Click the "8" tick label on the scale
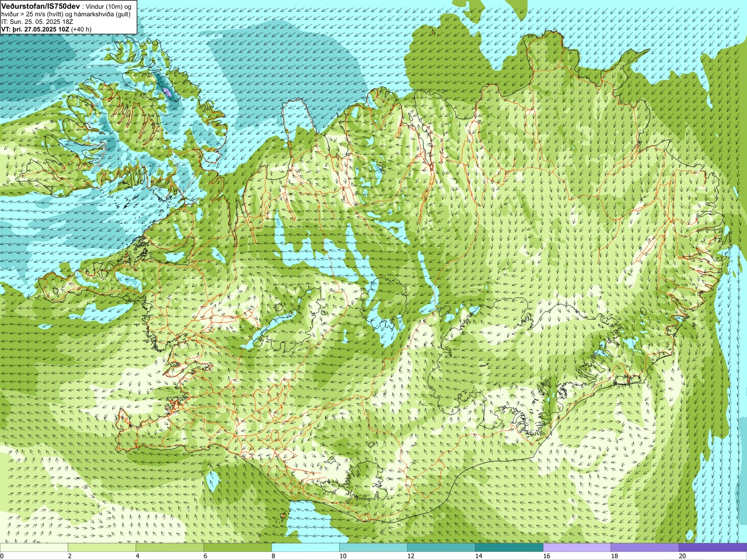The height and width of the screenshot is (560, 747). 273,556
